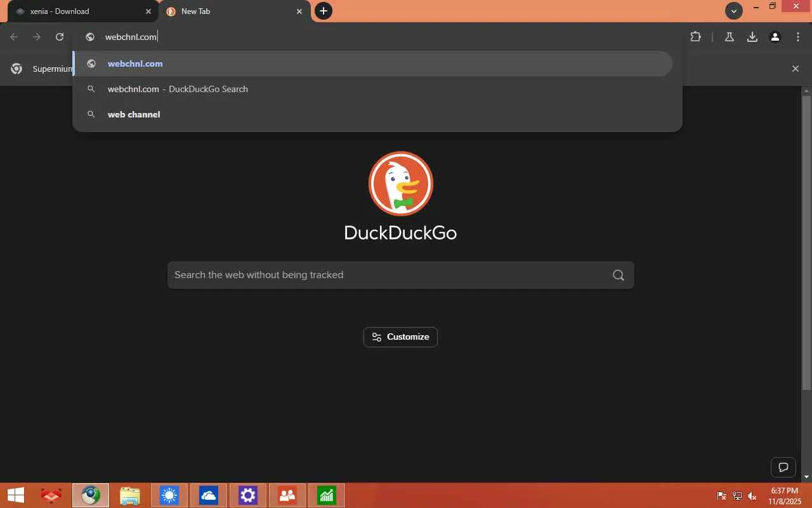
Task: Open File Explorer from the taskbar
Action: click(130, 495)
